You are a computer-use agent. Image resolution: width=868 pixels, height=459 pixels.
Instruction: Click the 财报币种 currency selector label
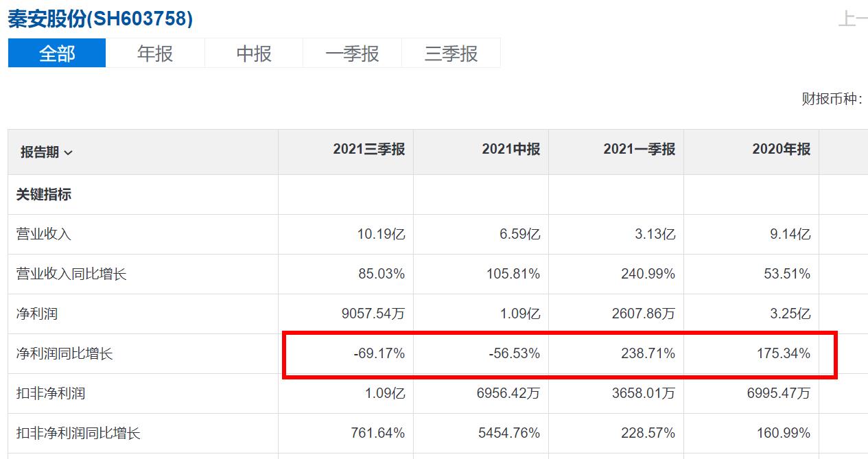click(832, 99)
